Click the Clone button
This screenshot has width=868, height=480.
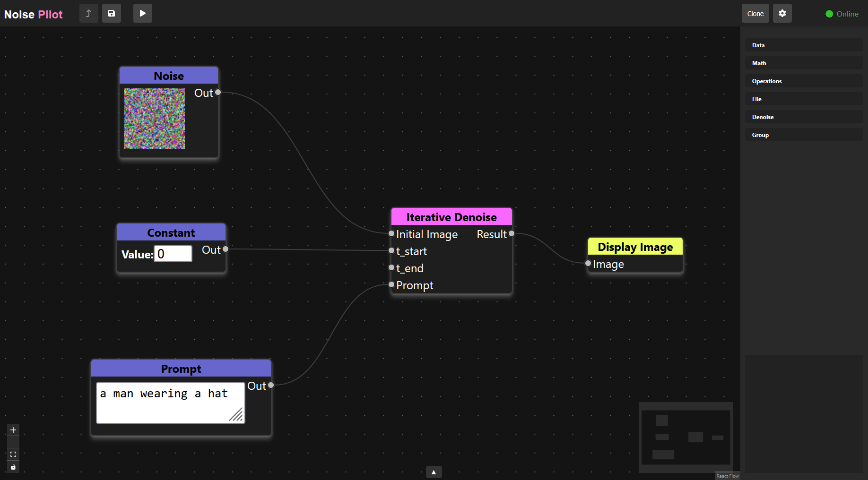click(755, 13)
